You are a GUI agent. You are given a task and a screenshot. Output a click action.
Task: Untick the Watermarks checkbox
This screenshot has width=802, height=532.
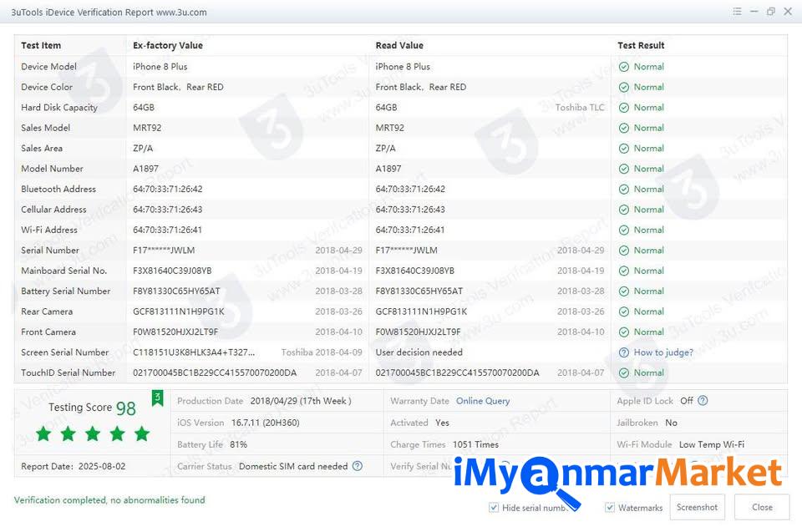610,508
